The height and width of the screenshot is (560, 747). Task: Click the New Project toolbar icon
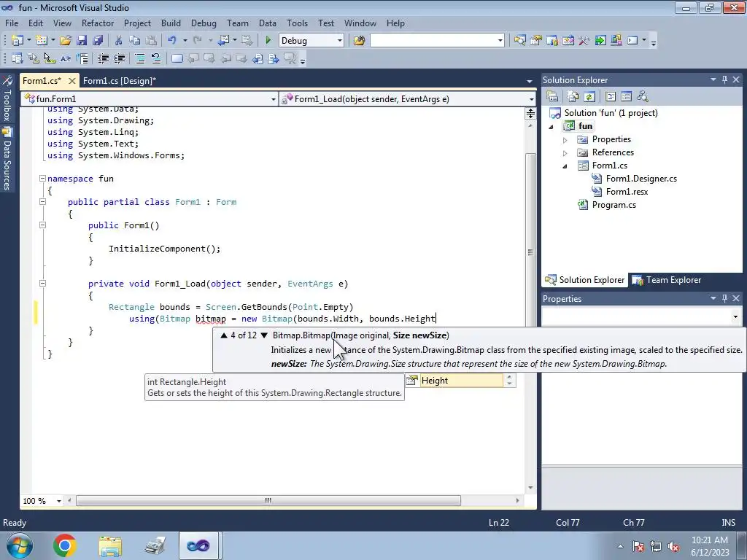[18, 41]
